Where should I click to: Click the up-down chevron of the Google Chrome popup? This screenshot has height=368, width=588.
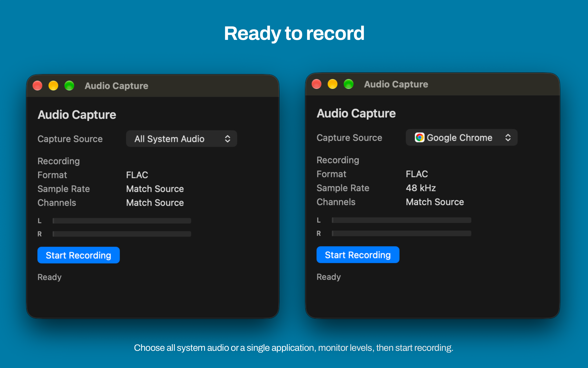coord(508,138)
